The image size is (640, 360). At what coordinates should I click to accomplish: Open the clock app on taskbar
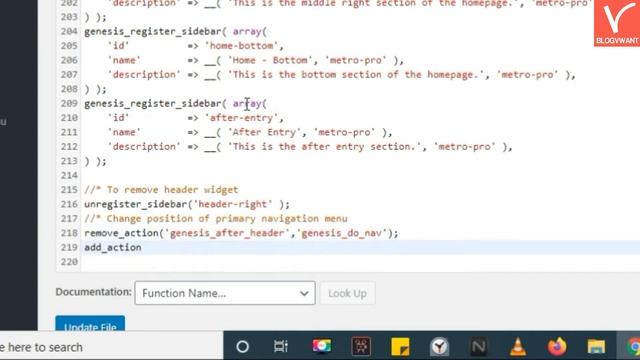(x=439, y=347)
